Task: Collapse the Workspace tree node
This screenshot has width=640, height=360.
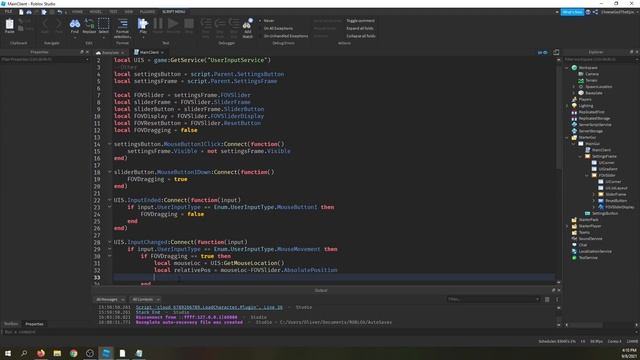Action: pyautogui.click(x=567, y=68)
